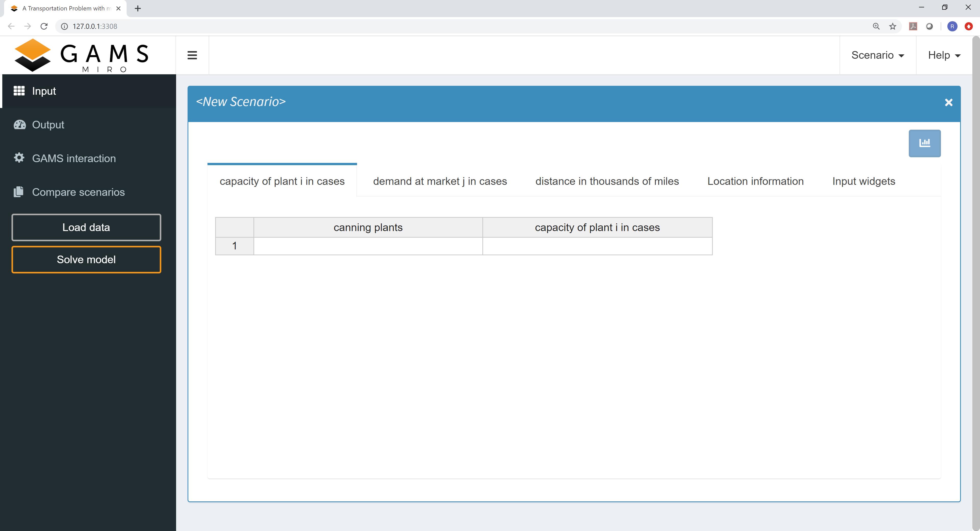Expand the Help dropdown menu
This screenshot has height=531, width=980.
point(944,55)
